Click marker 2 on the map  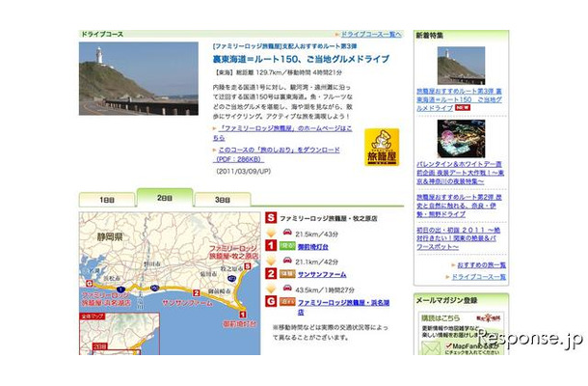pyautogui.click(x=196, y=293)
